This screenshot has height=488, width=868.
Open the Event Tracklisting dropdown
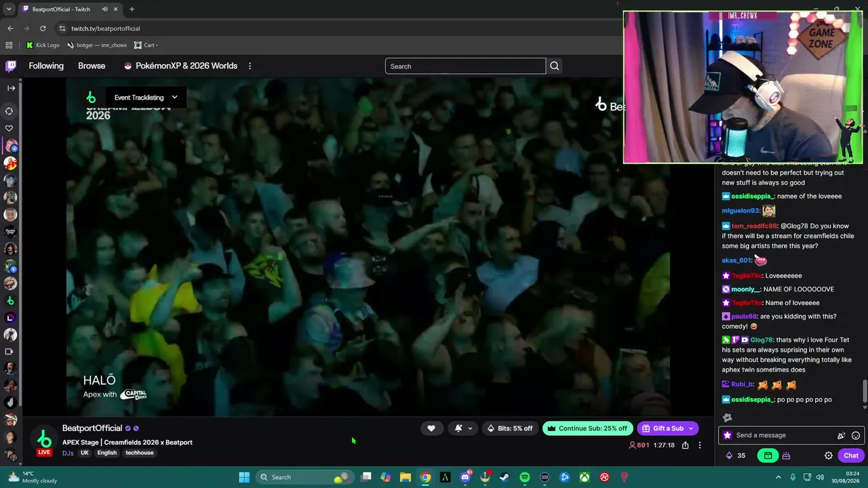pos(145,98)
